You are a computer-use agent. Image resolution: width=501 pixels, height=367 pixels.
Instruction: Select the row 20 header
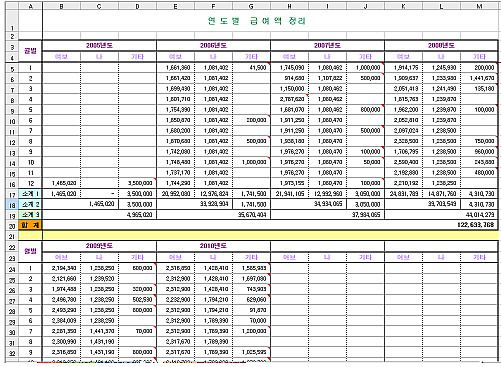(12, 225)
